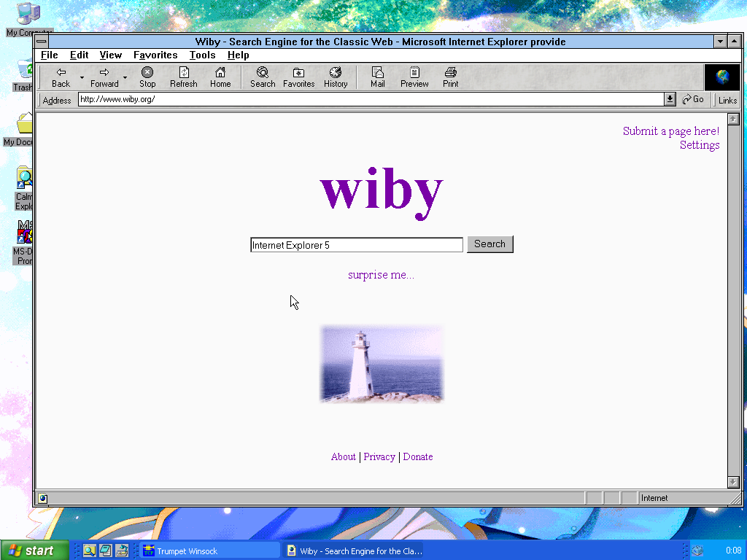Open the 'Submit a page here!' link
747x560 pixels.
tap(670, 131)
